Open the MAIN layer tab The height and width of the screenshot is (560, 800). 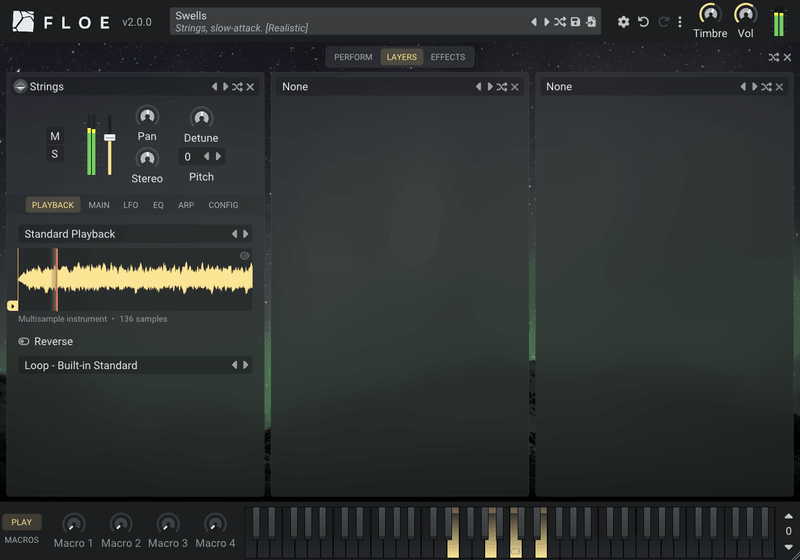click(x=99, y=205)
